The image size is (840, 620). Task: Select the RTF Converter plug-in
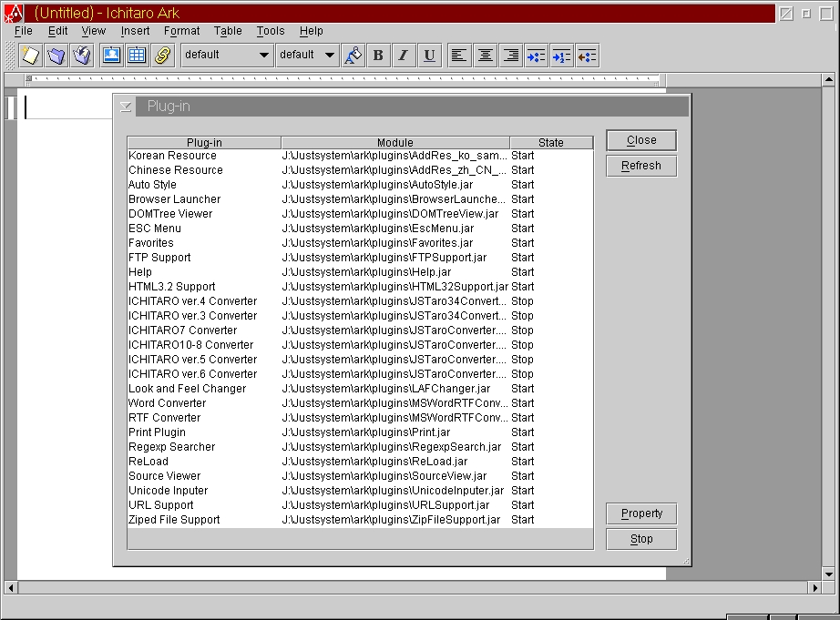click(x=360, y=418)
